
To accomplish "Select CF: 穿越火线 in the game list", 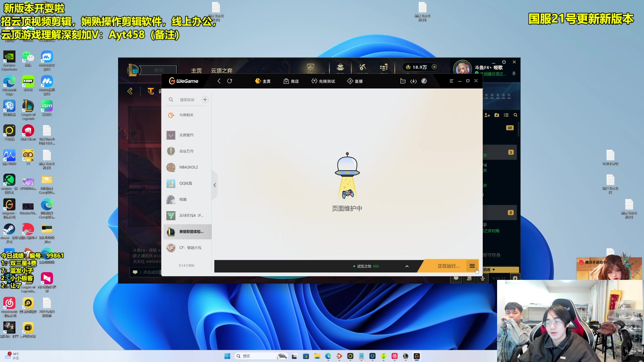I will point(187,248).
